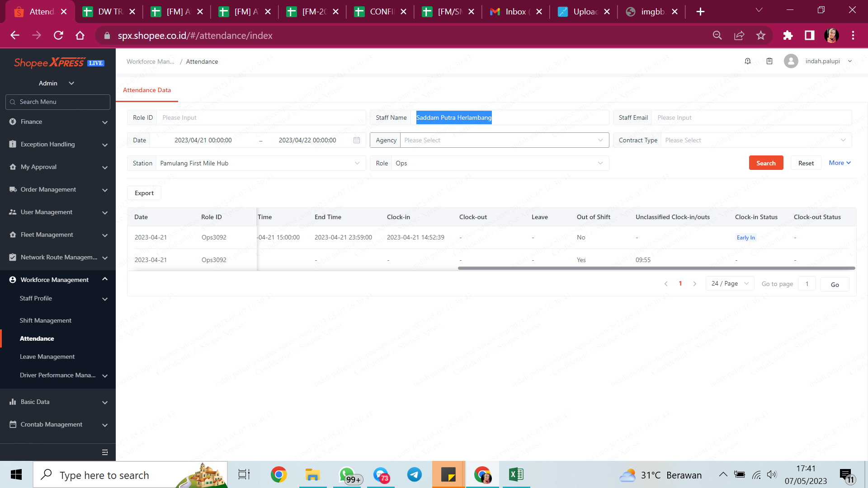
Task: Change the 24 / Page size selector
Action: click(x=730, y=283)
